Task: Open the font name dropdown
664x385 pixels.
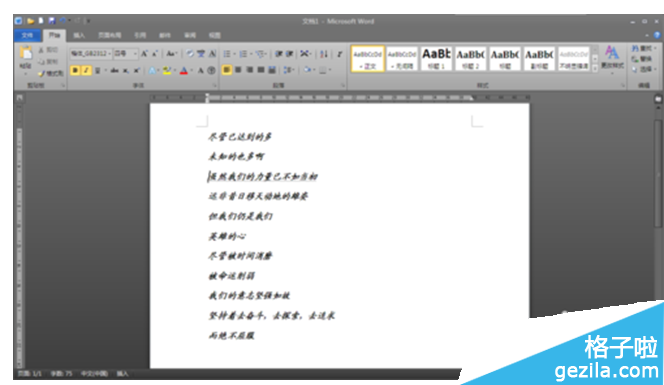Action: pos(110,54)
